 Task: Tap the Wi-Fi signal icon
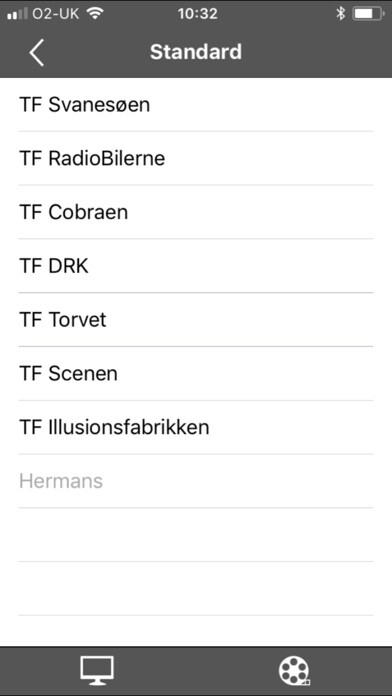click(x=94, y=14)
